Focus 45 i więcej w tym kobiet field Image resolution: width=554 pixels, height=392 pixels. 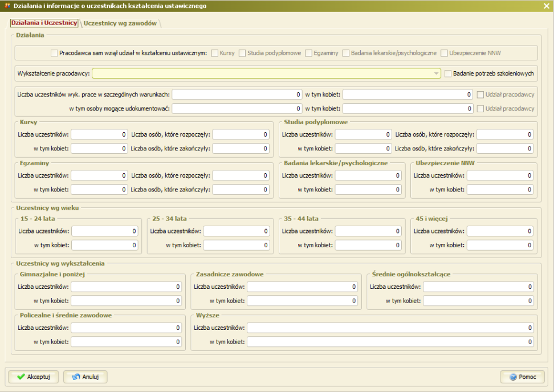(x=500, y=246)
